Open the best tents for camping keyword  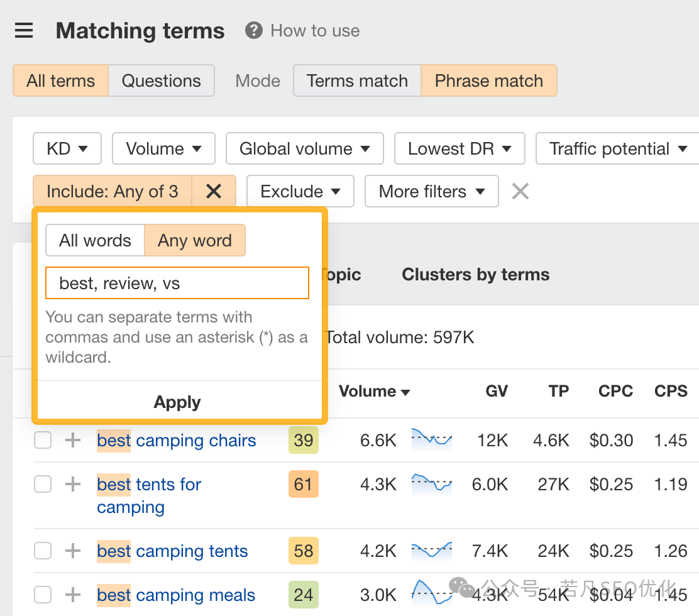pyautogui.click(x=150, y=495)
